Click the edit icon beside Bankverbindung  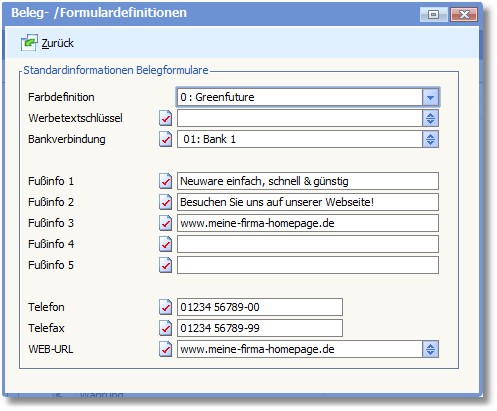165,139
